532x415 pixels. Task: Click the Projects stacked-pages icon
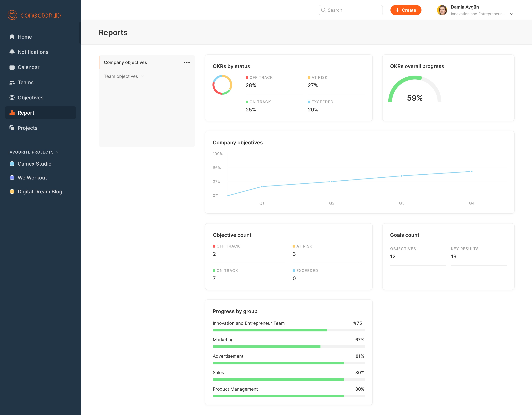pyautogui.click(x=12, y=128)
